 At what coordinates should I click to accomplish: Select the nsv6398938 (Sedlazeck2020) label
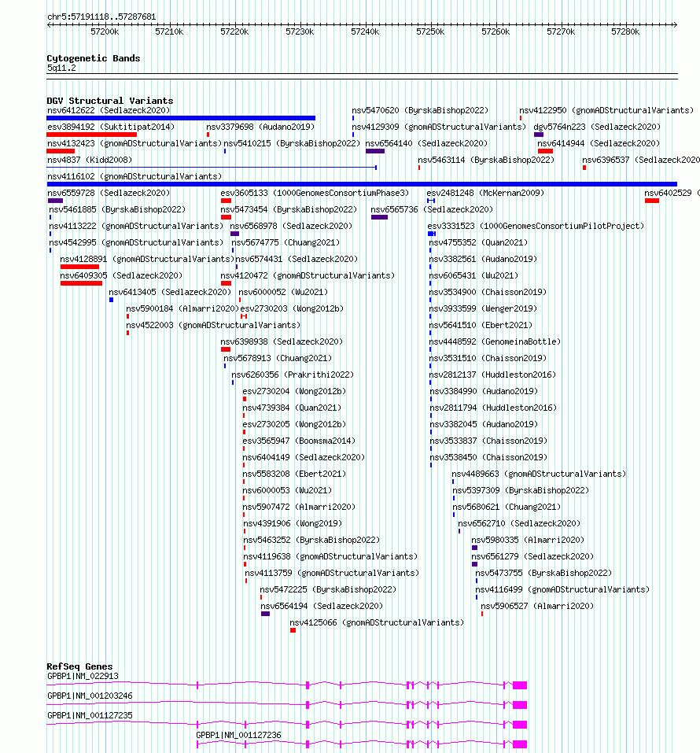(x=282, y=342)
